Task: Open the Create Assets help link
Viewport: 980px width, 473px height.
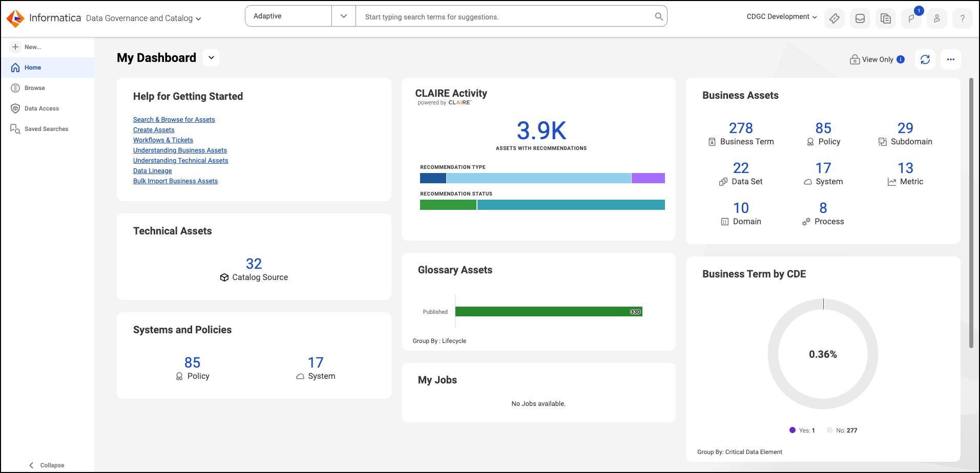Action: coord(154,130)
